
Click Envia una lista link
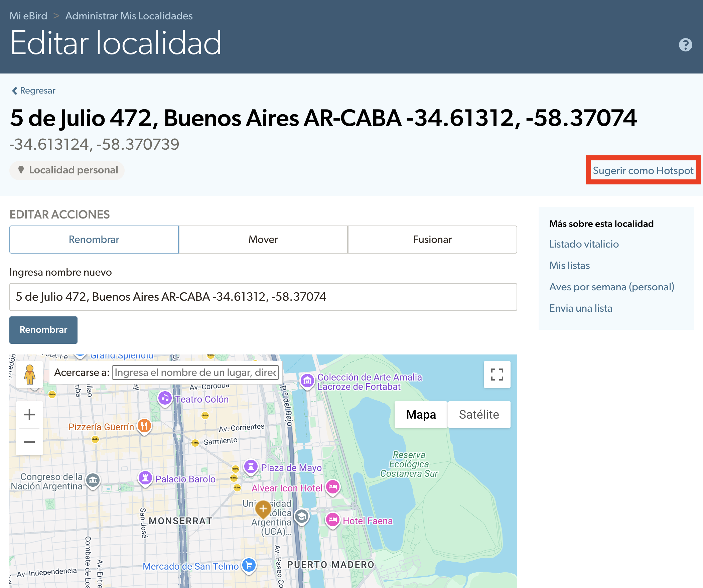(581, 308)
